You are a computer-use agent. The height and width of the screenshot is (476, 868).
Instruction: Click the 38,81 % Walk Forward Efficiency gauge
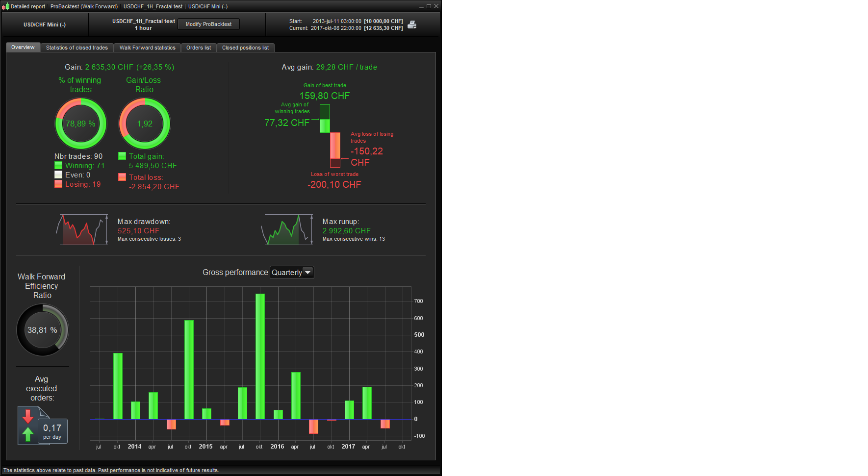(x=43, y=330)
